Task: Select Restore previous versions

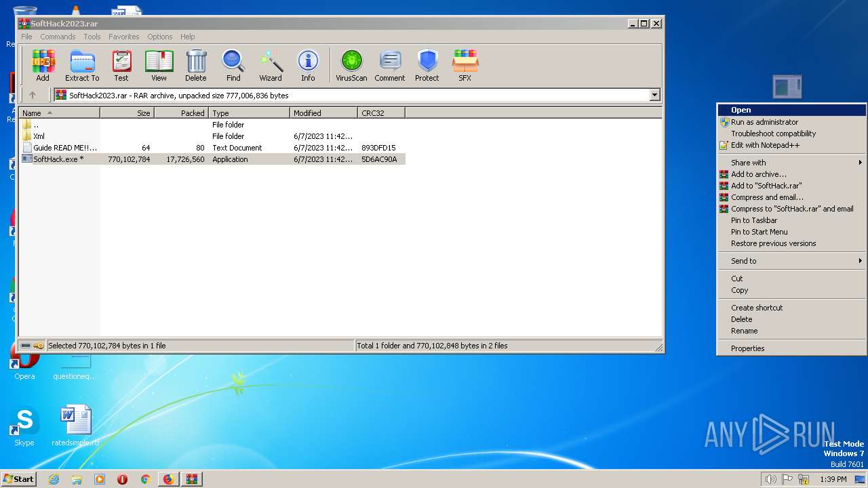Action: (x=791, y=243)
